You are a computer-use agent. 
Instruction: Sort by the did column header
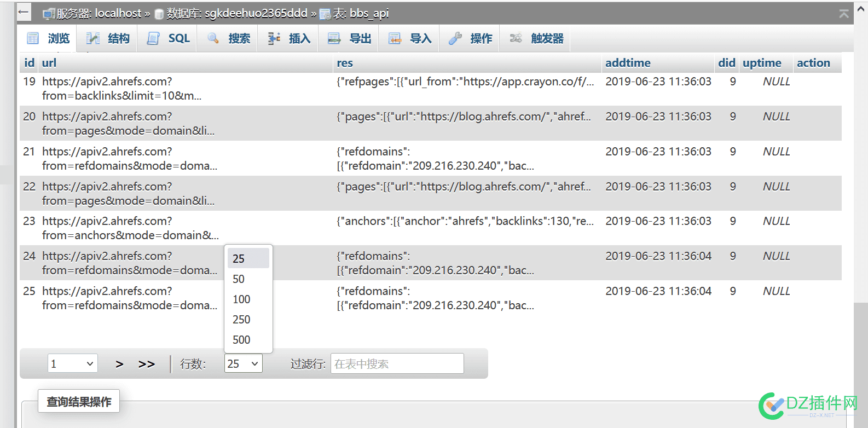(727, 63)
